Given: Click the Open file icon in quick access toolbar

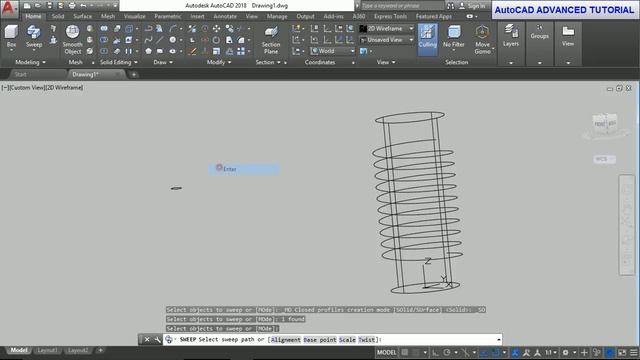Looking at the screenshot, I should 38,6.
